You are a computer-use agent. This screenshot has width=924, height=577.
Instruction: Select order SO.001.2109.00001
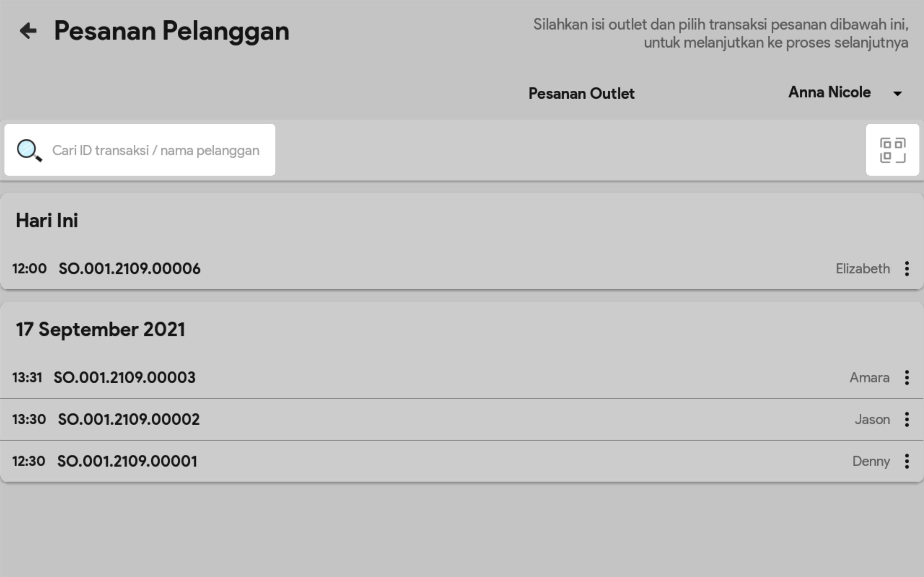tap(127, 461)
